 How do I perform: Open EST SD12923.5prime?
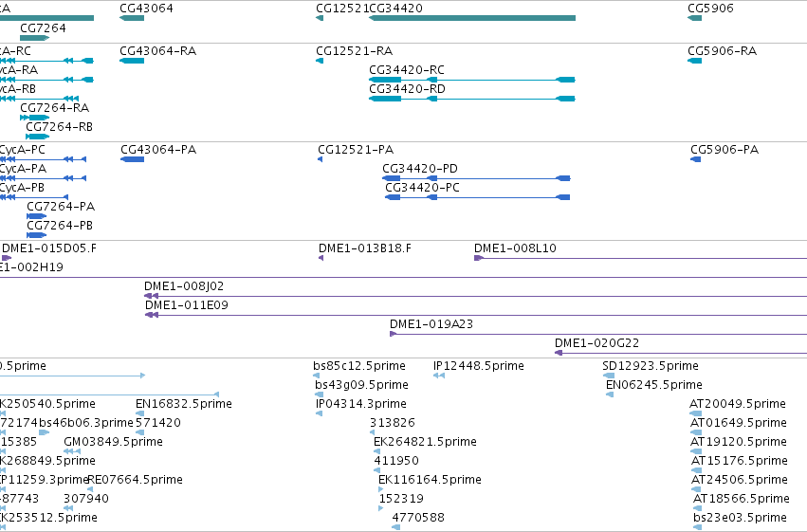tap(651, 366)
